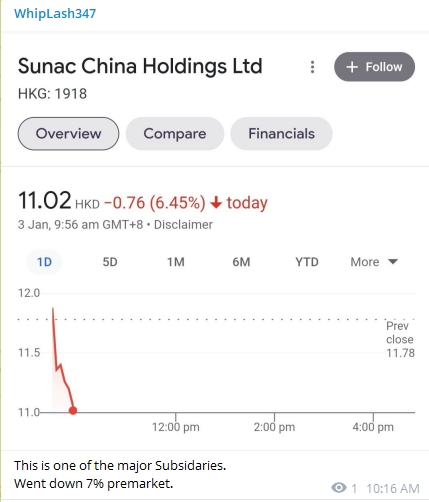Click the red down arrow indicator

216,202
